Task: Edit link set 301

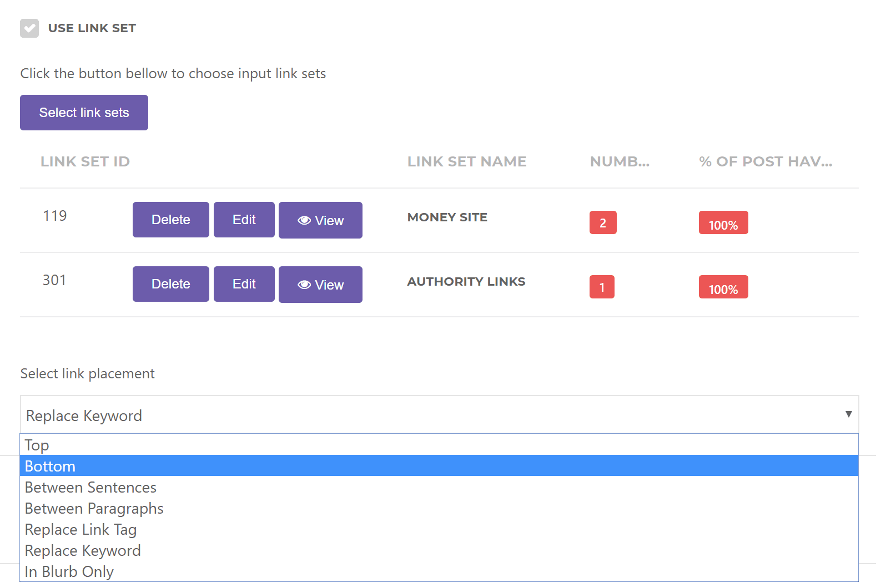Action: [244, 284]
